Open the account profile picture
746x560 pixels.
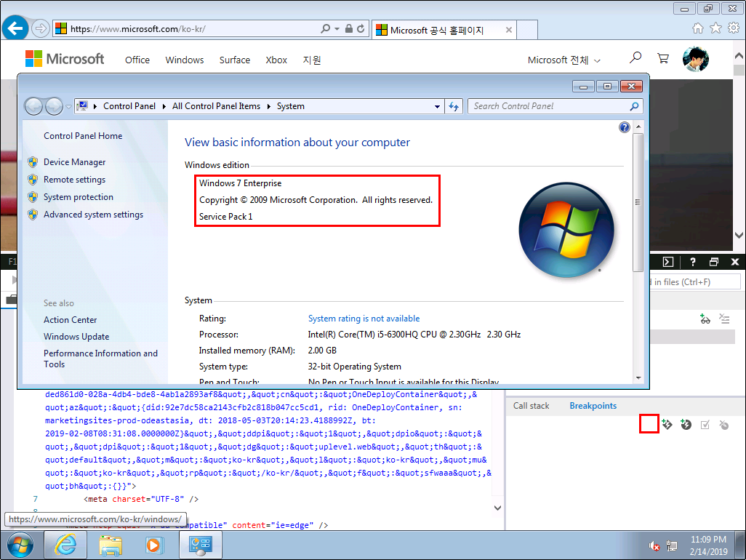696,59
